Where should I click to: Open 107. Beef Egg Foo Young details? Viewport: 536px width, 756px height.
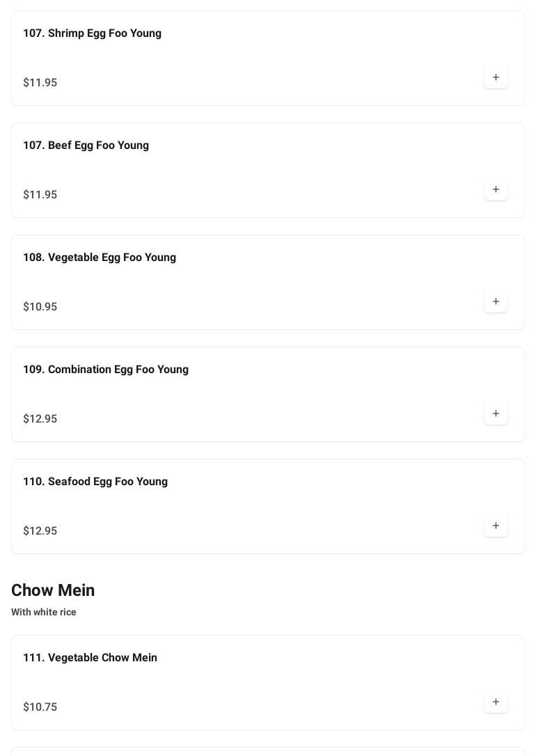[x=86, y=145]
